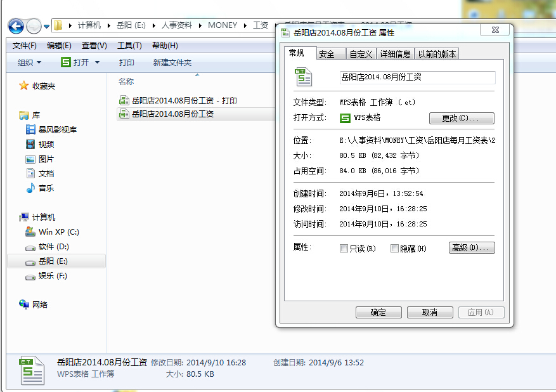
Task: Click the forward navigation arrow button
Action: tap(34, 26)
